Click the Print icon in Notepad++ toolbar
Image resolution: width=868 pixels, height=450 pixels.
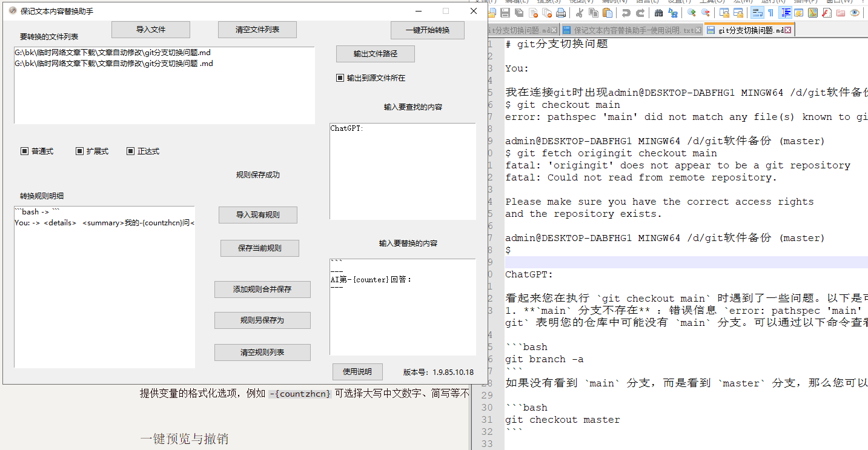pyautogui.click(x=561, y=13)
